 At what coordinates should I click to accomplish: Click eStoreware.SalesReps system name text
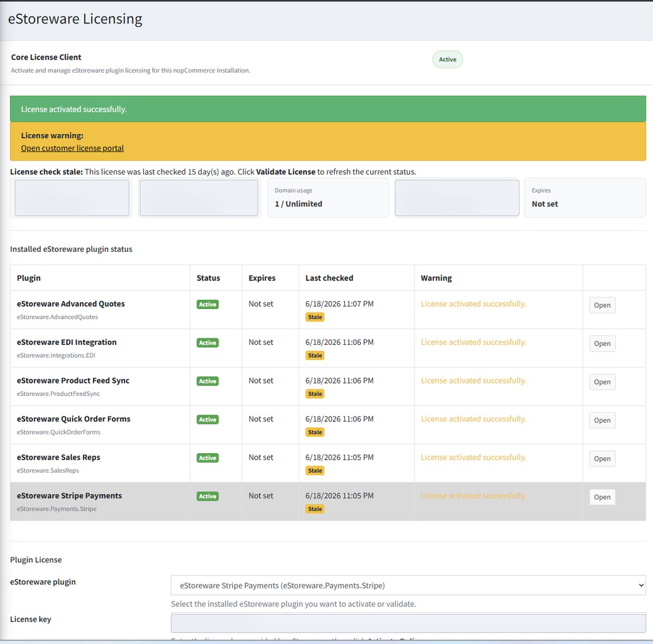point(48,470)
